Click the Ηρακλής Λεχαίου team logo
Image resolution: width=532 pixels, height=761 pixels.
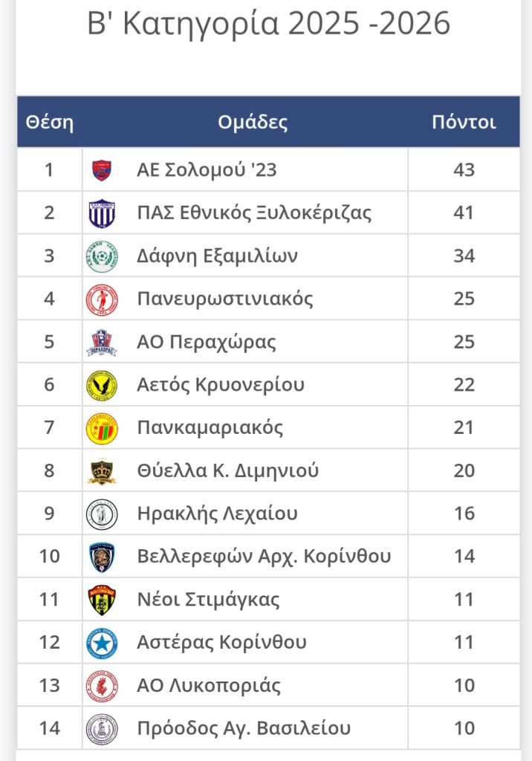point(102,514)
